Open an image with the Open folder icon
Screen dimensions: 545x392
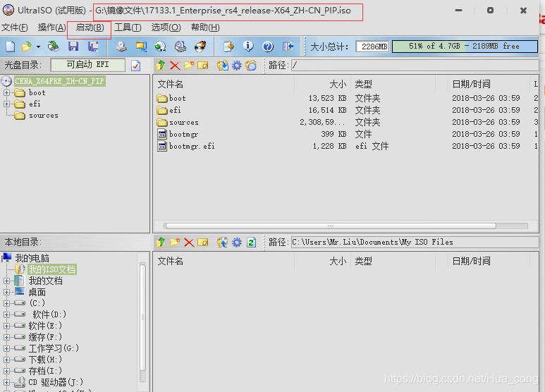coord(26,47)
